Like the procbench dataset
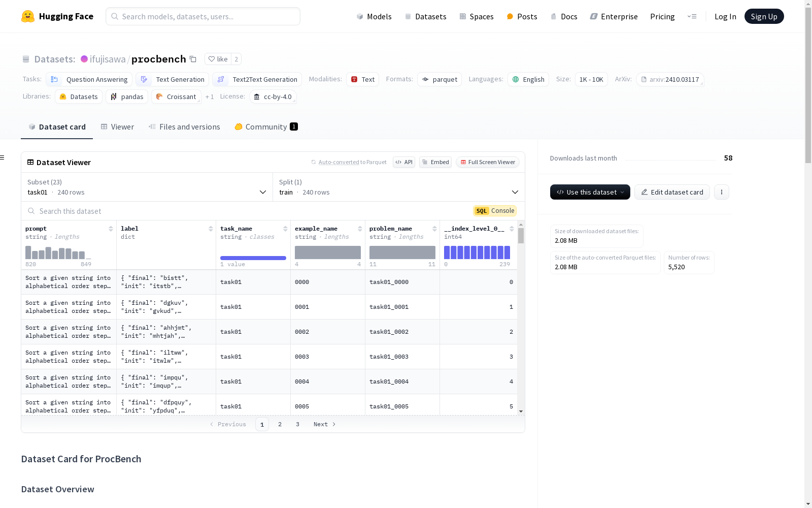Screen dimensions: 812x508 218,59
